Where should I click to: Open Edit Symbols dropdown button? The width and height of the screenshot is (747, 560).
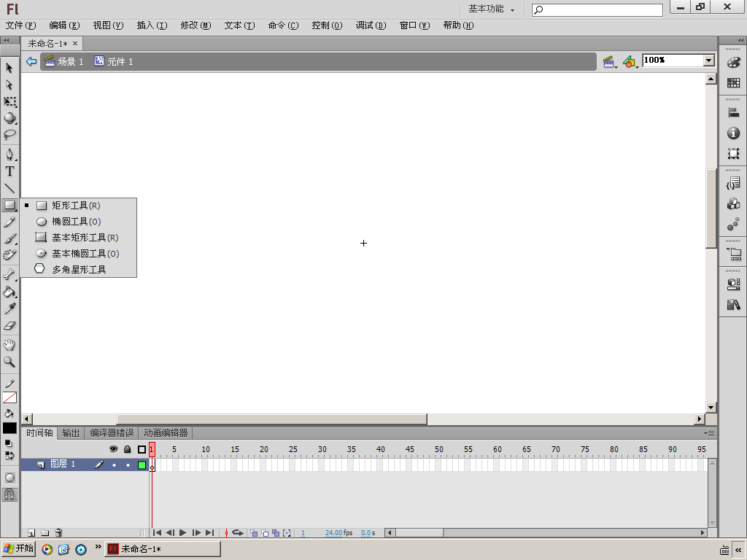coord(630,62)
